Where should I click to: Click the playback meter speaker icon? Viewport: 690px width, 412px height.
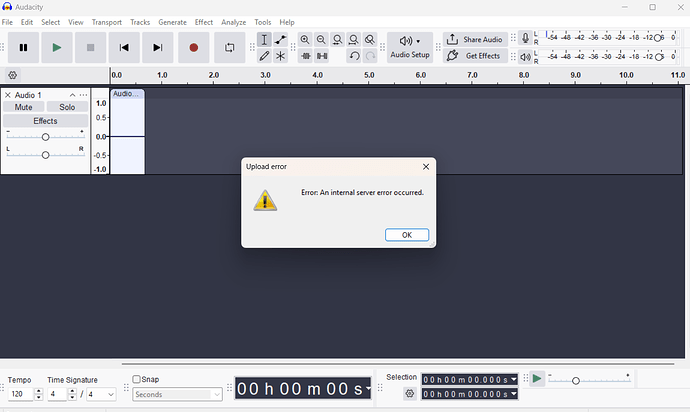(x=525, y=57)
